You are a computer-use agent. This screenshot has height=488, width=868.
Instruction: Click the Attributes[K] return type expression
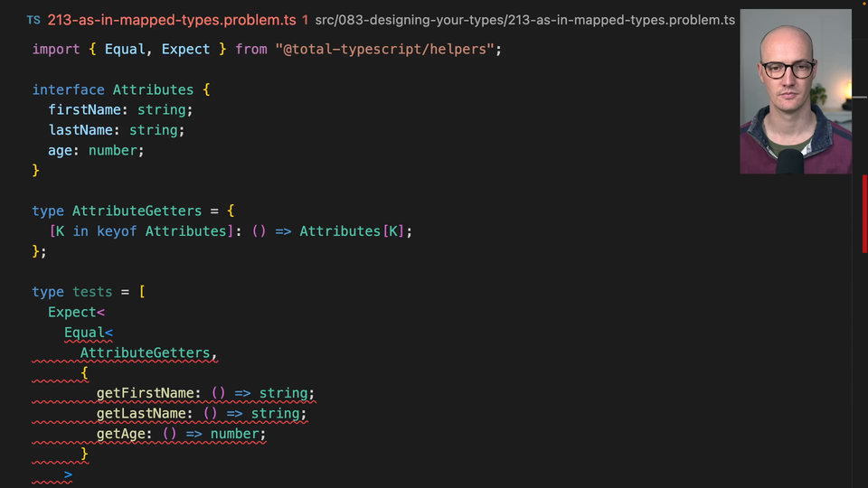point(351,231)
